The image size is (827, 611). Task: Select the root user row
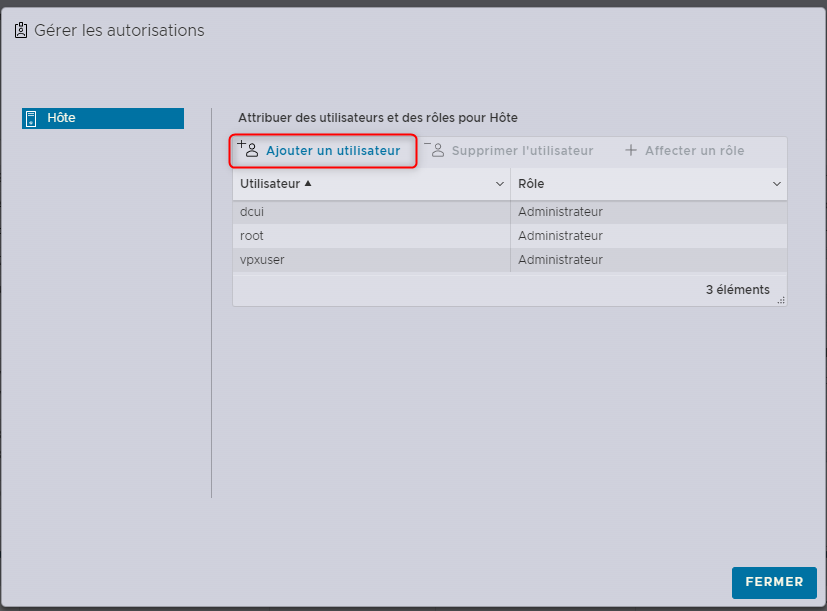coord(251,236)
